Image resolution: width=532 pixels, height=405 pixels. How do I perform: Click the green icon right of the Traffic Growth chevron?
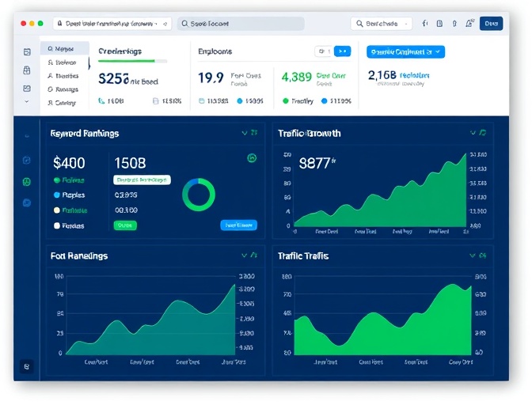point(482,133)
